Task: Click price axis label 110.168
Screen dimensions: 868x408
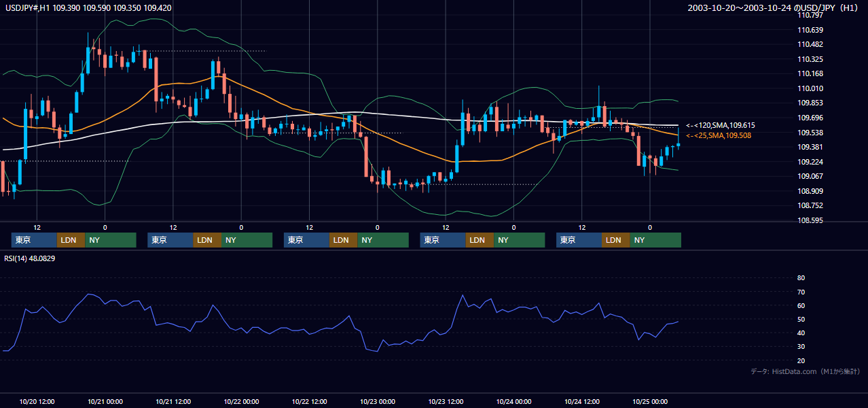Action: [810, 73]
